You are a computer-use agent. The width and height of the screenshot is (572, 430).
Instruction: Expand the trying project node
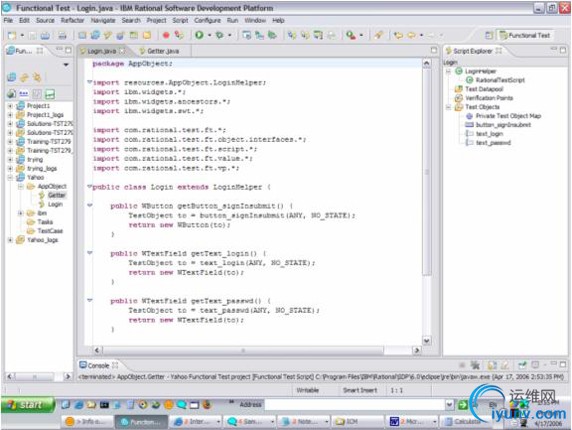point(10,159)
